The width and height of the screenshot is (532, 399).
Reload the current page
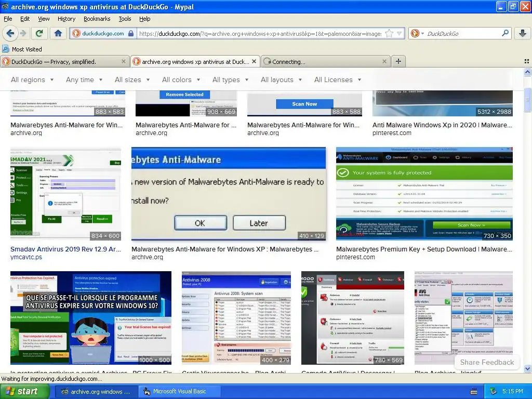pos(39,33)
